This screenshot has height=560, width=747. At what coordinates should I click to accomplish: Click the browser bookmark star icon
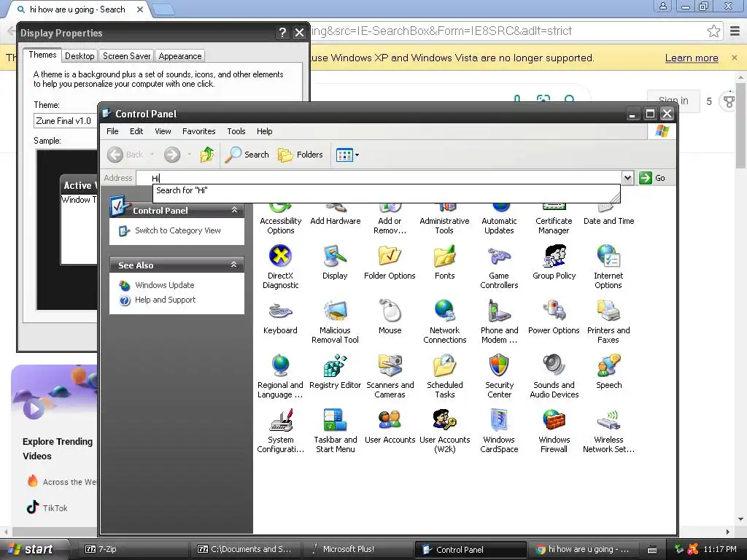tap(713, 31)
